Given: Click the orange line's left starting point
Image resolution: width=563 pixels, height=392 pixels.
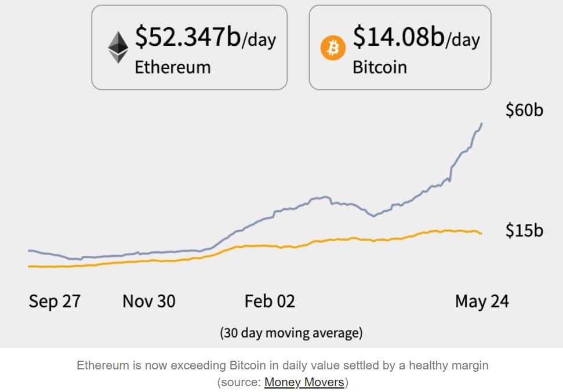Looking at the screenshot, I should click(29, 266).
